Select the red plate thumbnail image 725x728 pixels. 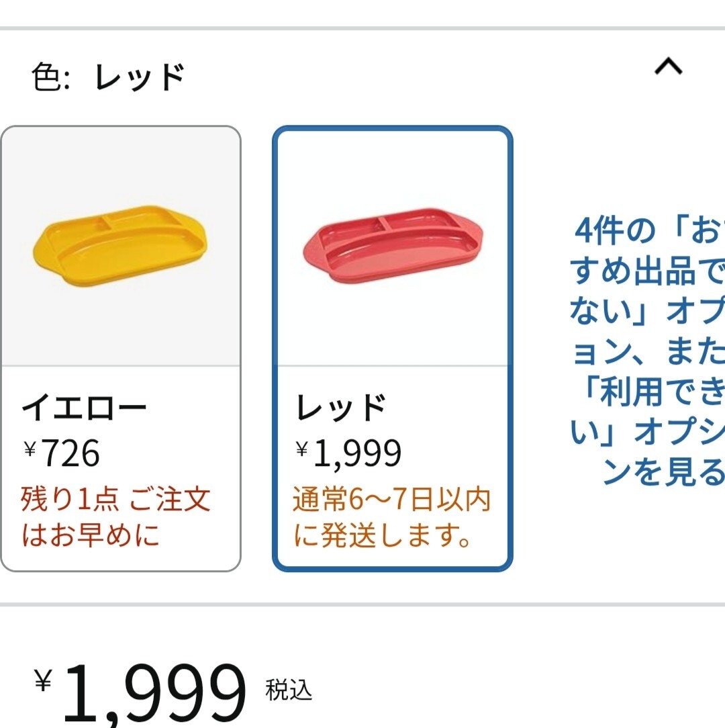tap(393, 246)
